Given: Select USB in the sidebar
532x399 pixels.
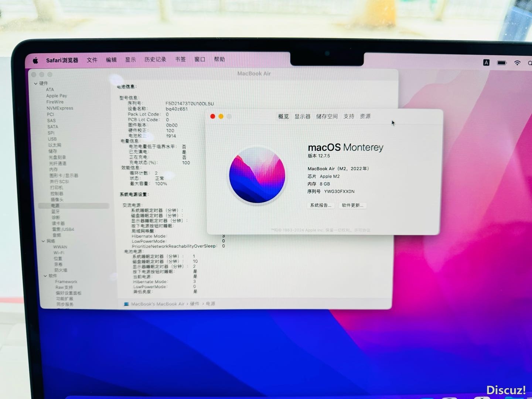Looking at the screenshot, I should pyautogui.click(x=52, y=139).
